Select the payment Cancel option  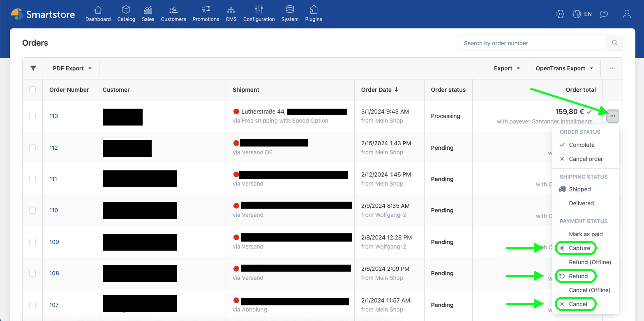585,304
